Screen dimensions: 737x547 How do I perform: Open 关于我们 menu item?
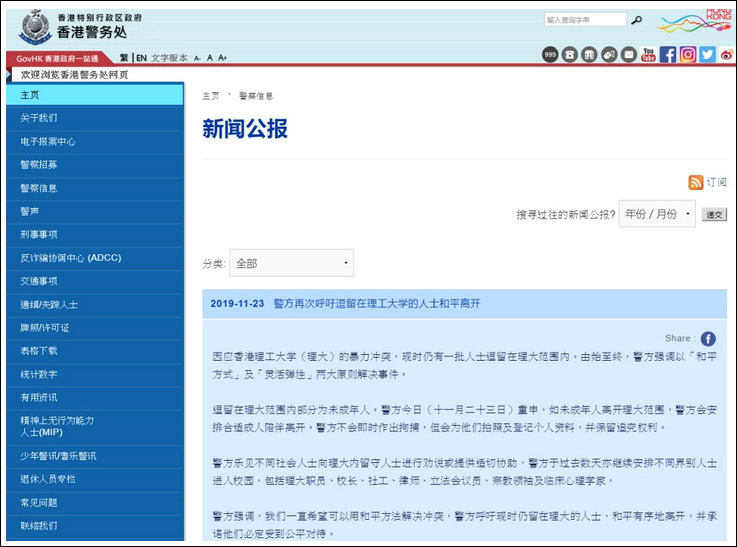[x=95, y=118]
